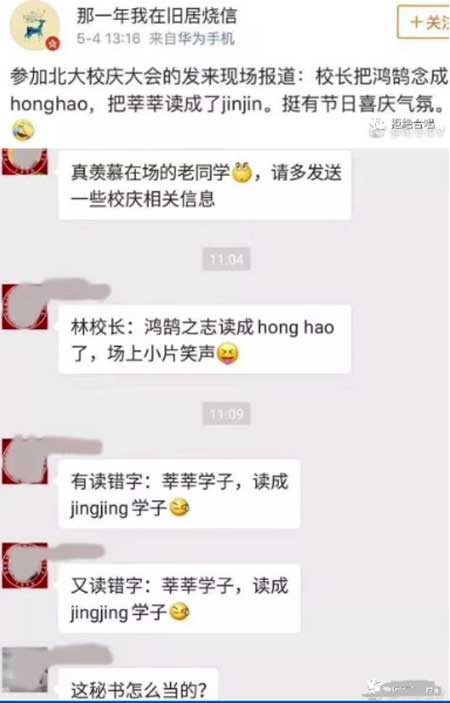This screenshot has height=703, width=450.
Task: Tap smirk emoji in 又读错字 message
Action: (x=179, y=612)
